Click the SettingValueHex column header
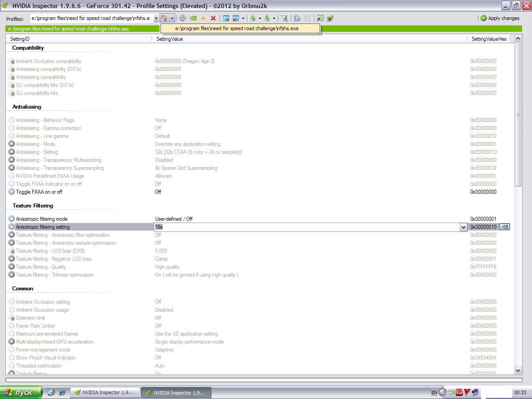This screenshot has width=532, height=399. click(489, 39)
